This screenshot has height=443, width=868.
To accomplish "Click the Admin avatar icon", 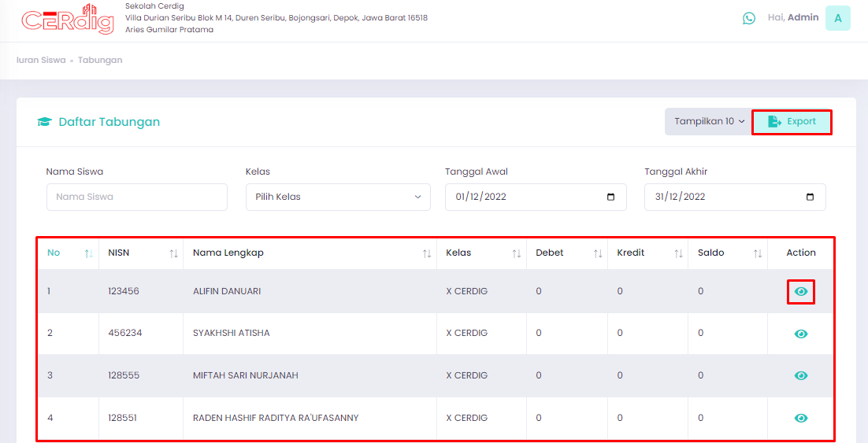I will [x=837, y=18].
